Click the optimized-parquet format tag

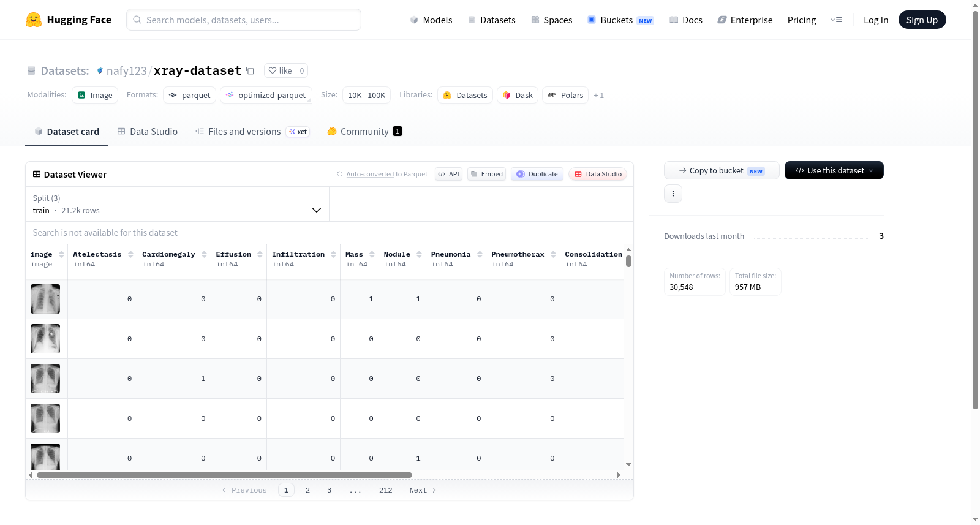266,95
